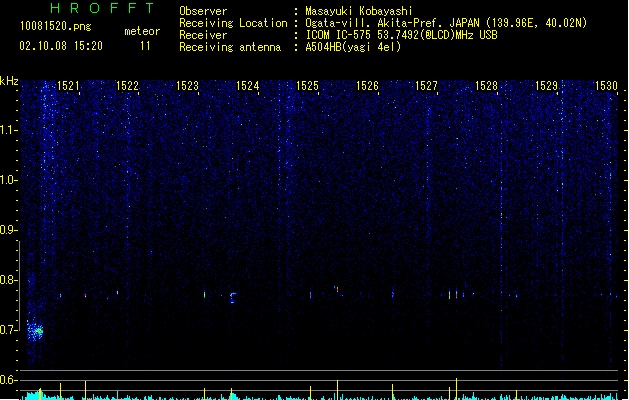Click the 1527 time marker
This screenshot has height=400, width=629.
pyautogui.click(x=426, y=86)
